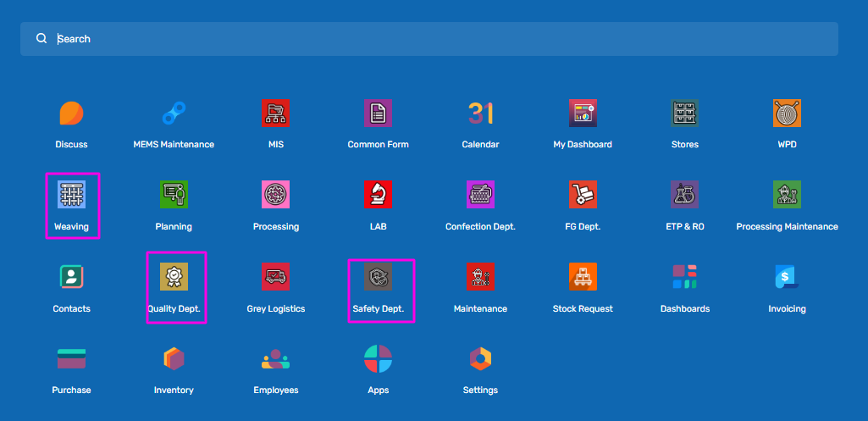Image resolution: width=868 pixels, height=421 pixels.
Task: Open the Weaving app icon
Action: coord(71,196)
